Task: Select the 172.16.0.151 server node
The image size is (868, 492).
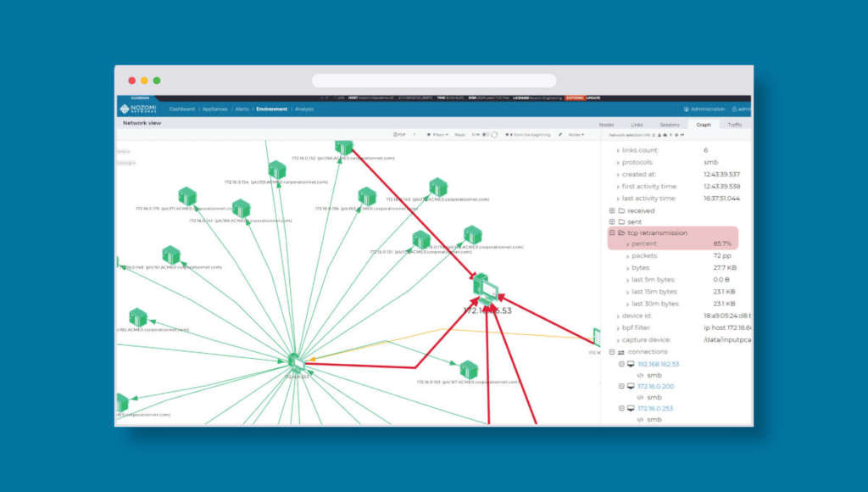Action: point(421,239)
